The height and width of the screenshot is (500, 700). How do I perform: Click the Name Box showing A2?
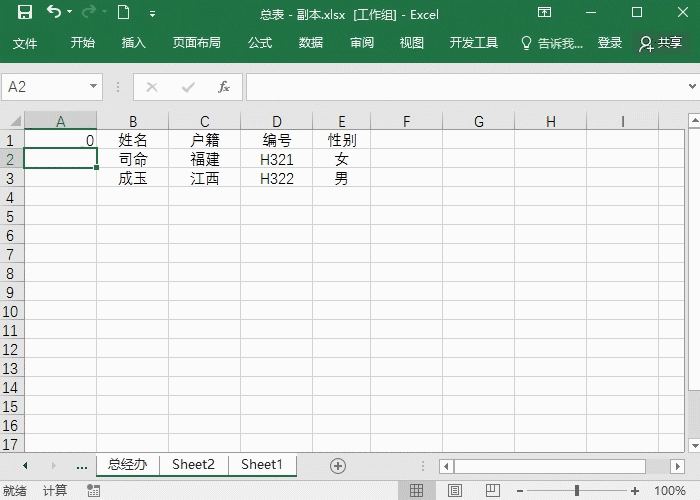point(45,87)
